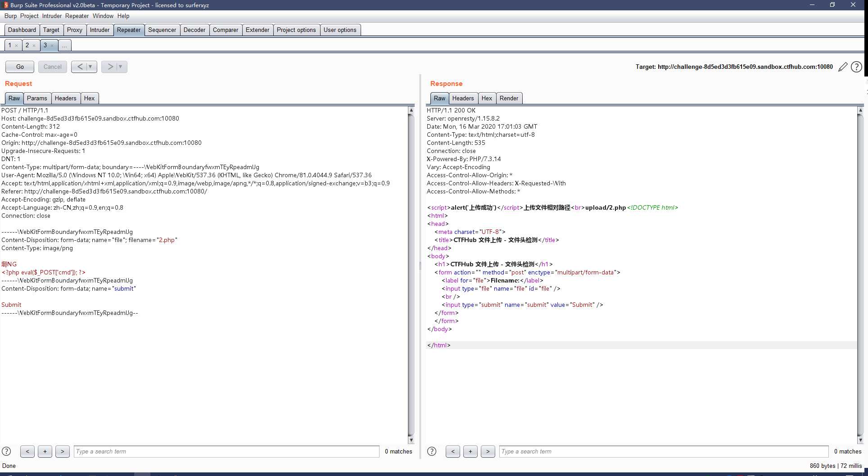Close Repeater tab 1

coord(16,45)
